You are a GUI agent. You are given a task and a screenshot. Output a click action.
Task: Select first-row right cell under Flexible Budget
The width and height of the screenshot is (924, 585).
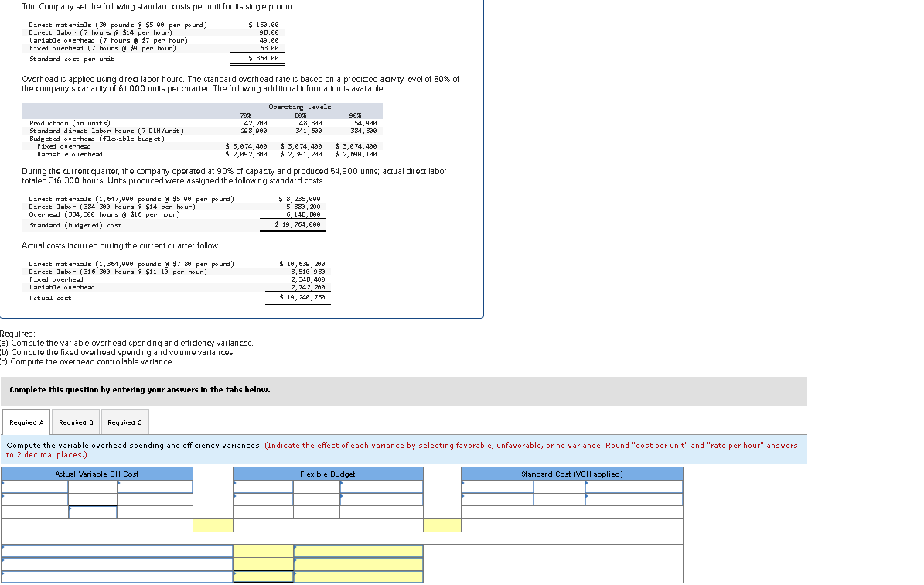381,487
